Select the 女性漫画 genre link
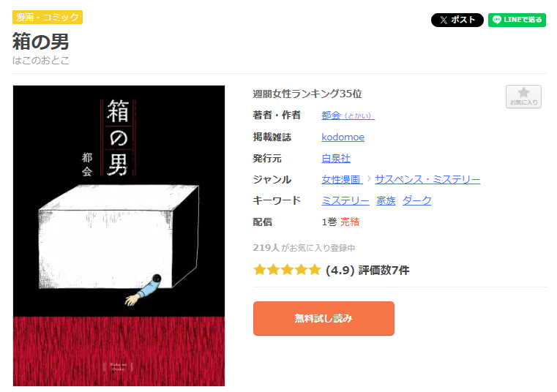Viewport: 557px width, 392px height. click(342, 180)
